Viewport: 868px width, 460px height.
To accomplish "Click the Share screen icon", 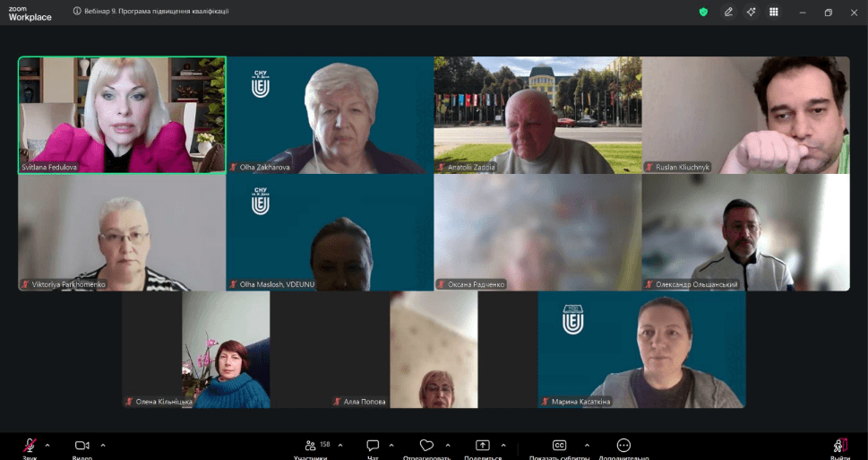I will click(x=483, y=446).
